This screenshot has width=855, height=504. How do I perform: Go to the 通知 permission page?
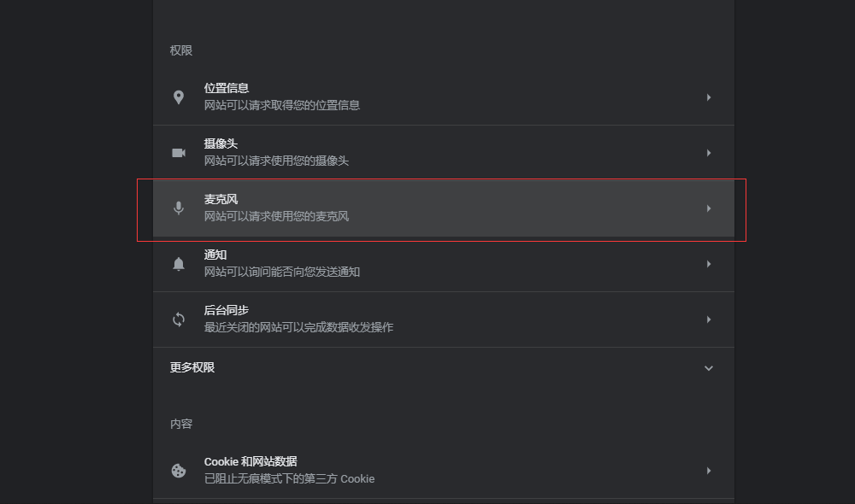(x=215, y=255)
